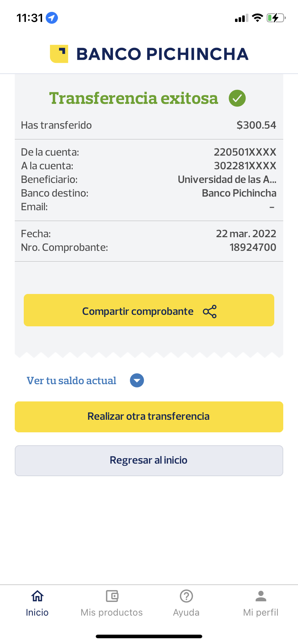Switch to the Ayuda tab
This screenshot has width=298, height=644.
[186, 603]
